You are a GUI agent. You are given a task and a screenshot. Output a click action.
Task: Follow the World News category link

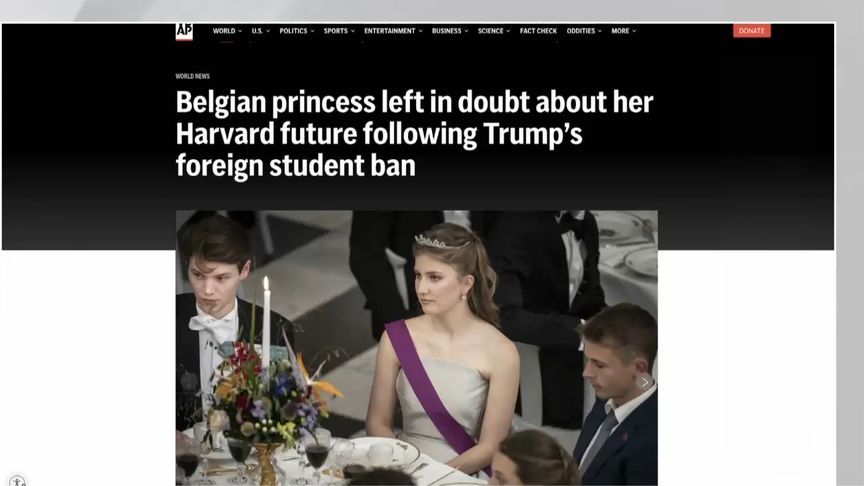[192, 76]
